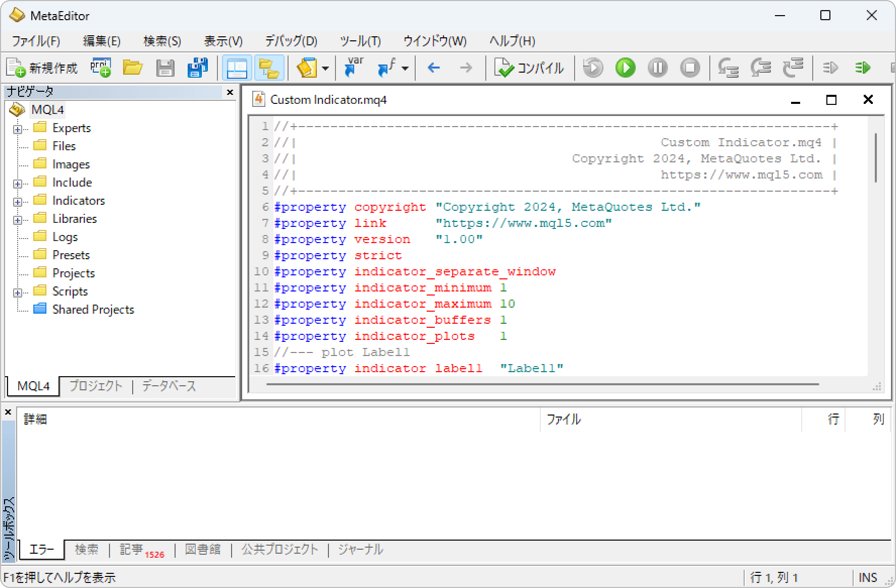
Task: Maximize the Custom Indicator.mq4 document window
Action: click(x=831, y=100)
